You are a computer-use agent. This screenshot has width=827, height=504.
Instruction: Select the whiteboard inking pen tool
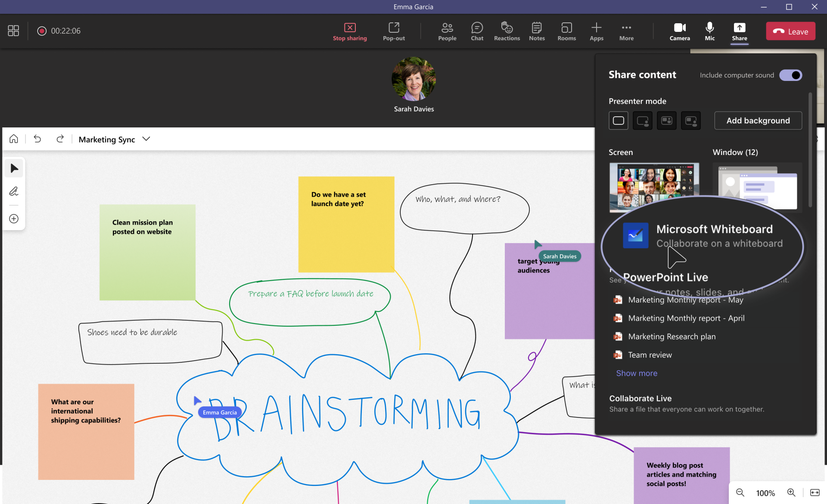click(14, 191)
